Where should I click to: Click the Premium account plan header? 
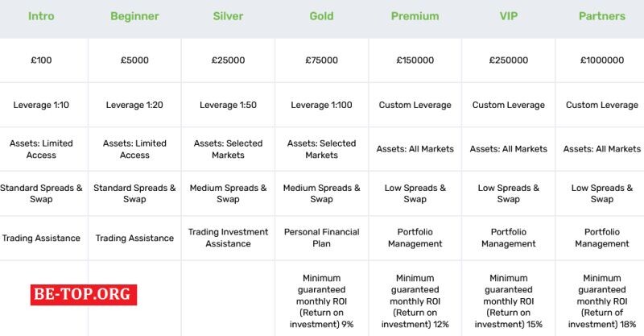coord(415,16)
